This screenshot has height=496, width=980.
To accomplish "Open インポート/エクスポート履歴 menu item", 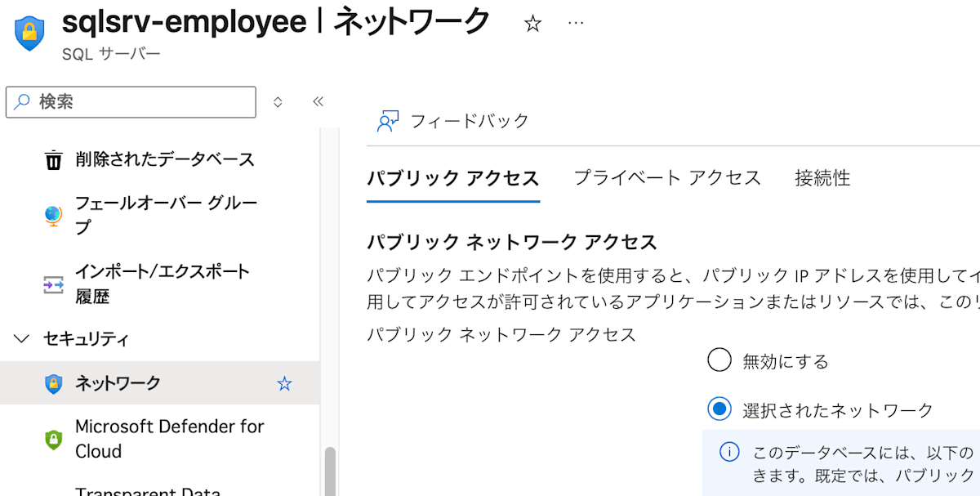I will (163, 283).
